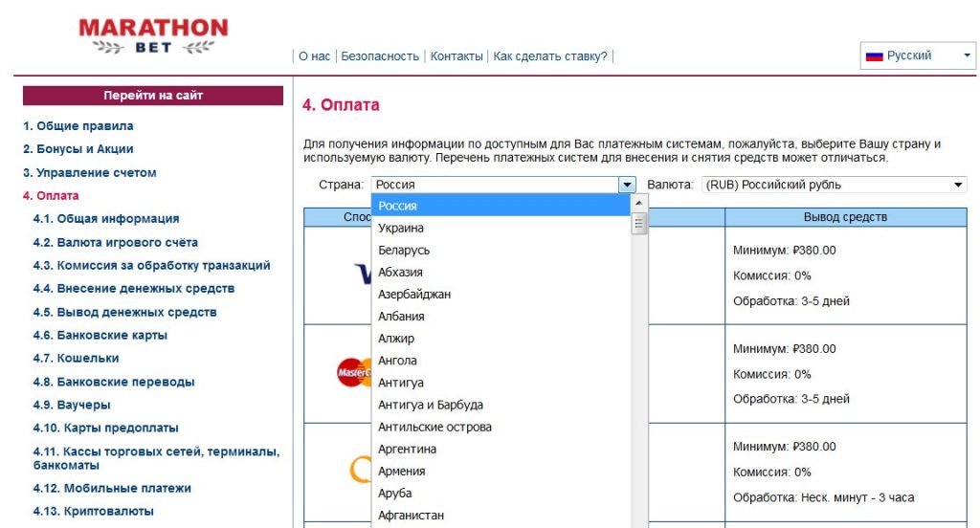Select Антигуа country option

501,383
